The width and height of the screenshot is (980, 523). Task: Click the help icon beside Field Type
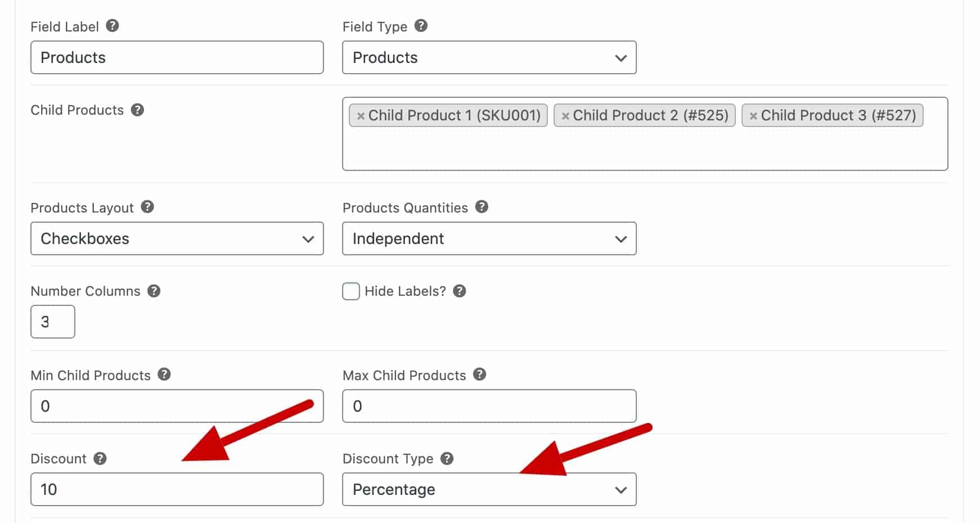(421, 26)
